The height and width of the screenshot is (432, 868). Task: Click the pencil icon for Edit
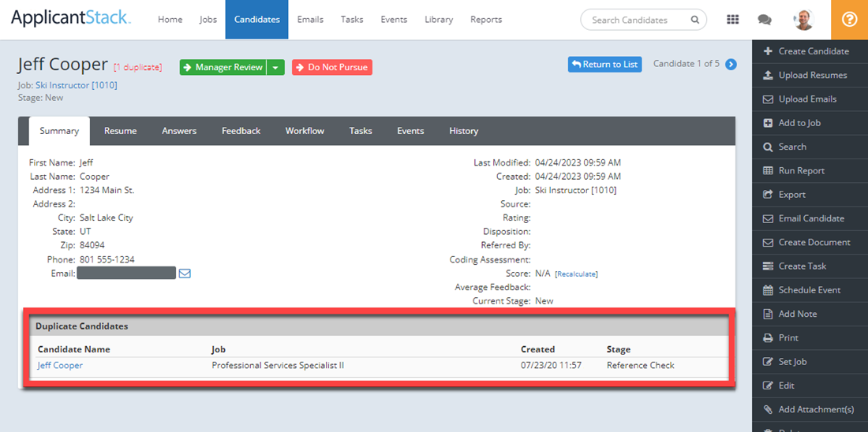point(768,385)
